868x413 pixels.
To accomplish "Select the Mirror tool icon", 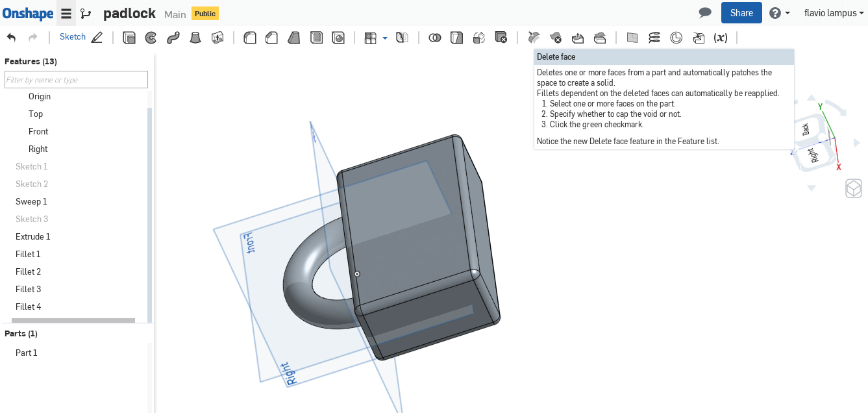I will click(402, 38).
